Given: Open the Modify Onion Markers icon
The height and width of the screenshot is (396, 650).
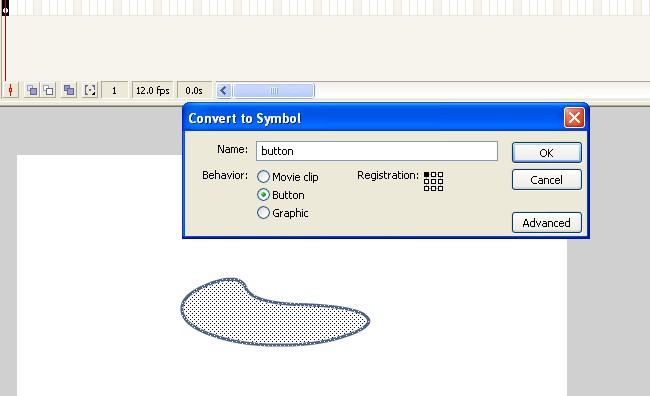Looking at the screenshot, I should click(x=90, y=90).
